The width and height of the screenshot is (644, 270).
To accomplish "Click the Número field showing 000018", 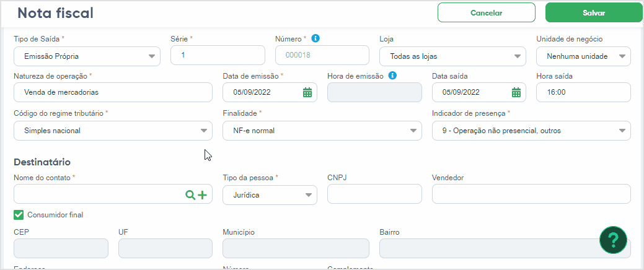I will (322, 55).
